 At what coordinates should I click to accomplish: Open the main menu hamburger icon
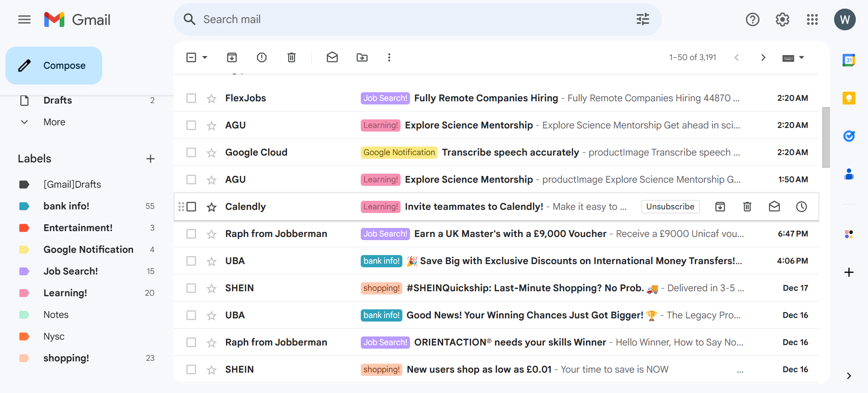[24, 19]
